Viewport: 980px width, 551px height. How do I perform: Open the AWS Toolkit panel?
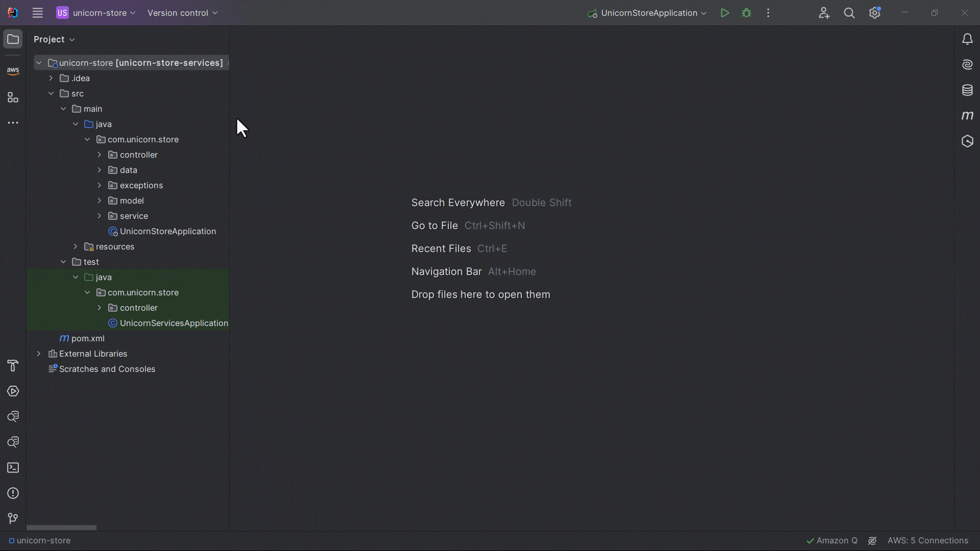(x=13, y=71)
